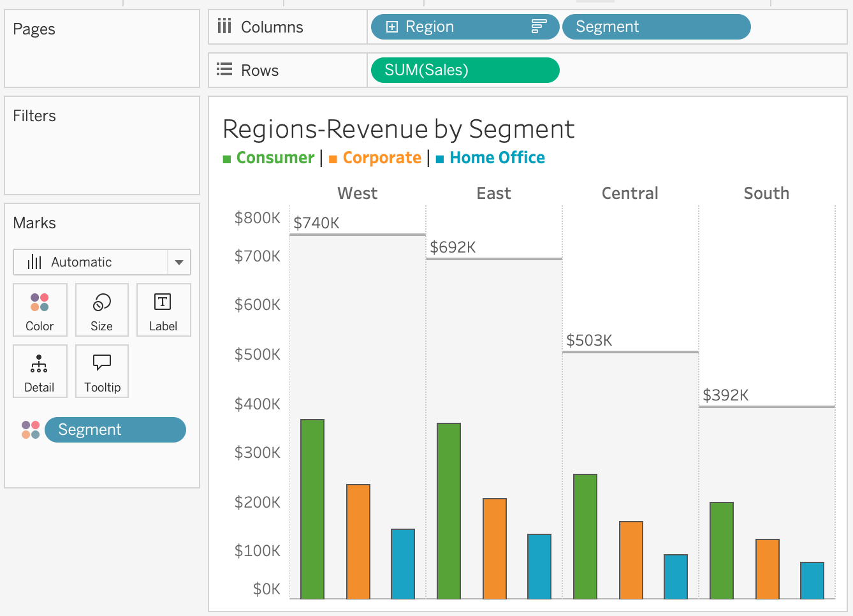
Task: Click the Rows shelf icon
Action: [224, 70]
